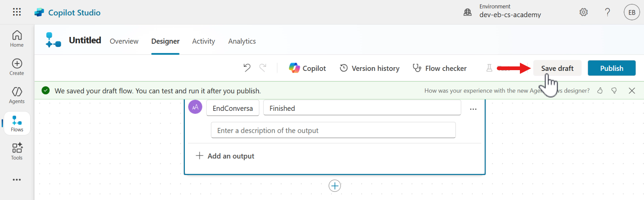Click the output description input field

click(x=333, y=131)
